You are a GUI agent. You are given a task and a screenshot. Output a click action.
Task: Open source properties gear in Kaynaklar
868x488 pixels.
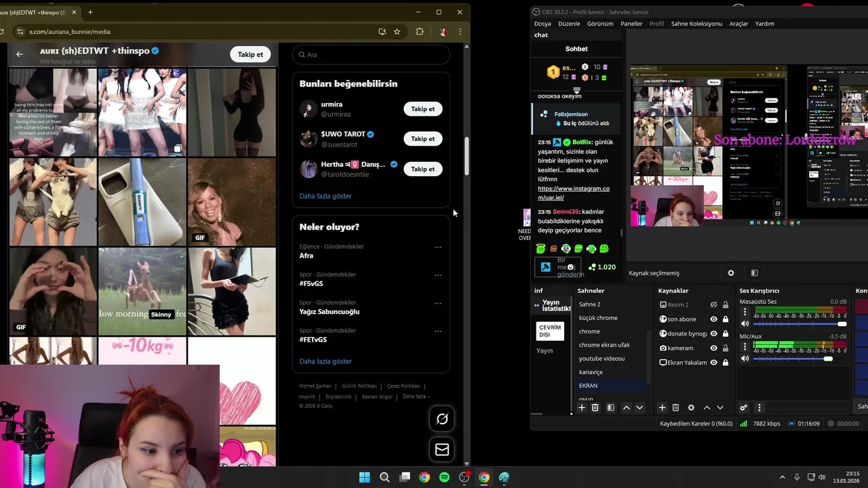click(x=691, y=407)
